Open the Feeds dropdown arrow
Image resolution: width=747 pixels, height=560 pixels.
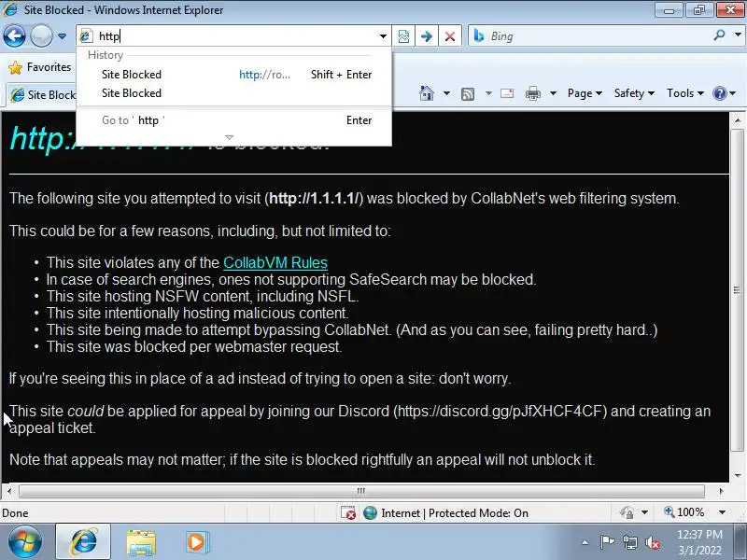point(488,93)
